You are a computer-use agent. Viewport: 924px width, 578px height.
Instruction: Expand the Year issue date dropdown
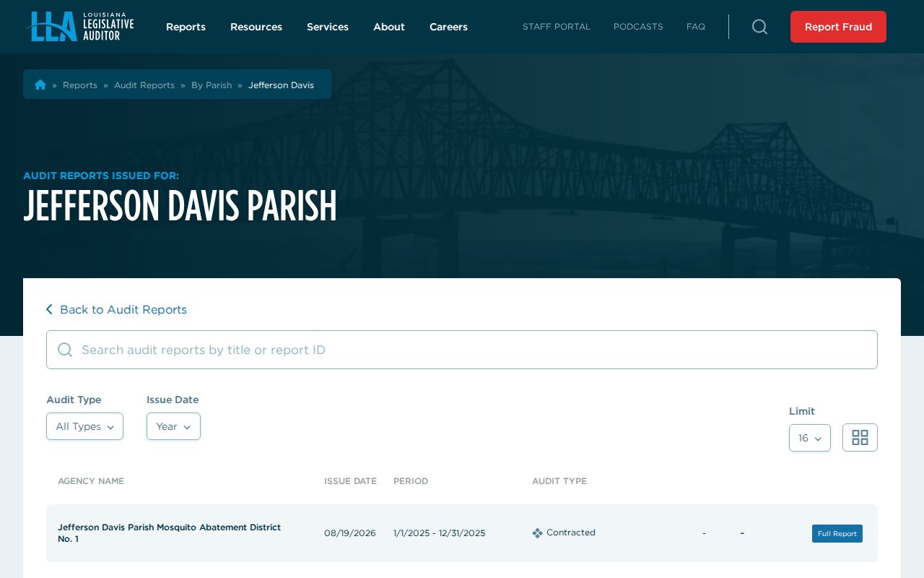coord(173,426)
